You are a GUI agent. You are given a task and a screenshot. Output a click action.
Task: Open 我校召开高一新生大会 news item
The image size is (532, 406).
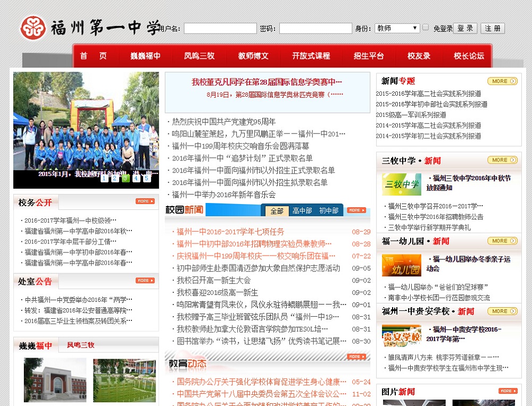214,280
